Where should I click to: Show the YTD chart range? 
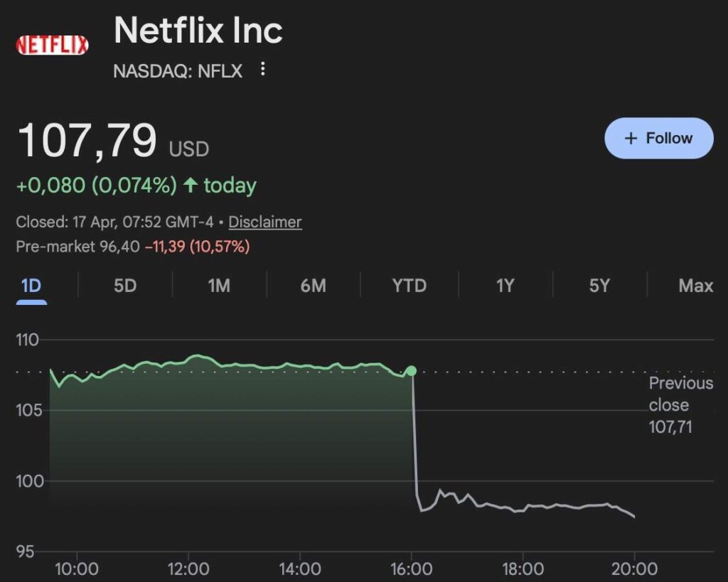coord(409,286)
